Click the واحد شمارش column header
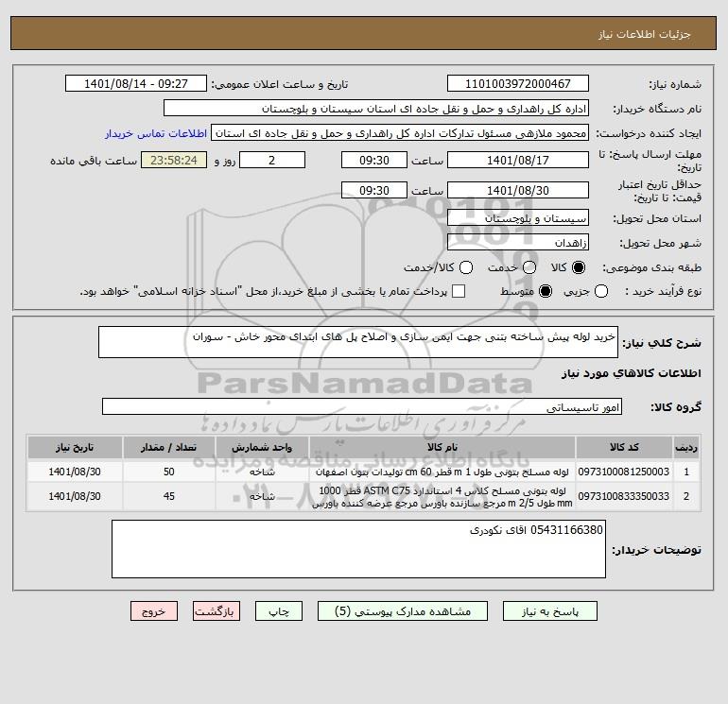 point(262,447)
